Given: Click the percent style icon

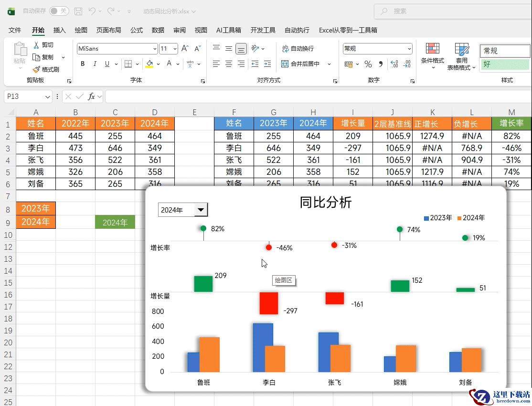Looking at the screenshot, I should click(368, 64).
